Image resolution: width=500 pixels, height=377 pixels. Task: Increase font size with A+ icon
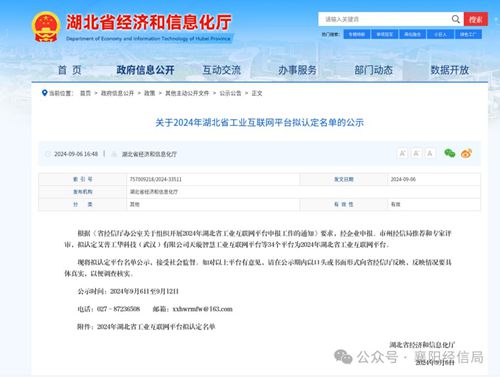pyautogui.click(x=402, y=153)
